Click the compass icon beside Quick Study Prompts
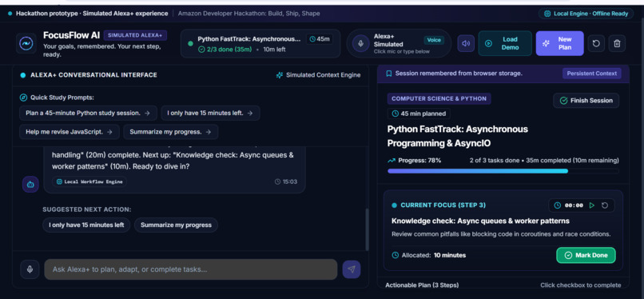This screenshot has height=299, width=644. [x=23, y=98]
